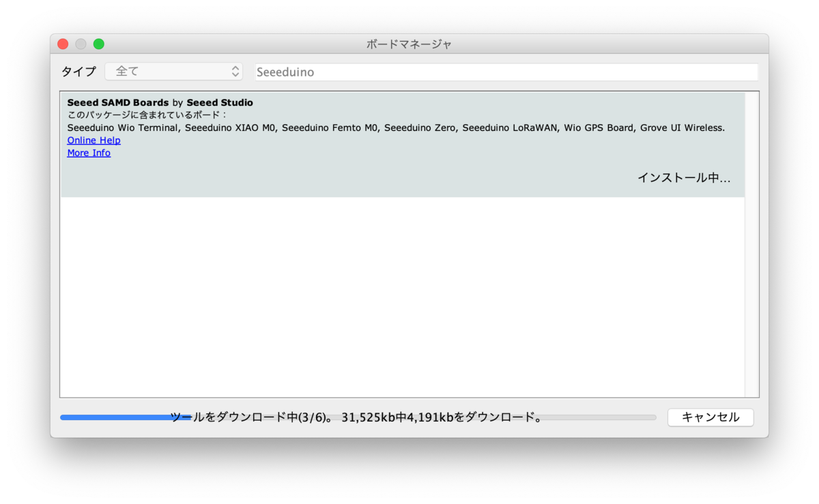
Task: Click the キャンセル button to stop installation
Action: click(x=710, y=417)
